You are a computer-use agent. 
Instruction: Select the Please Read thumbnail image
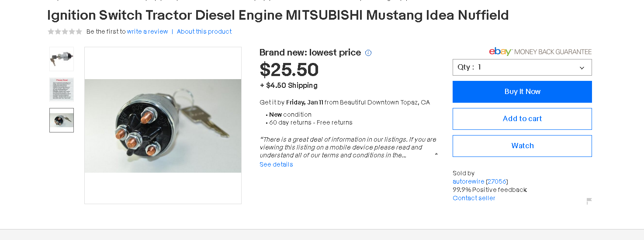click(x=62, y=90)
